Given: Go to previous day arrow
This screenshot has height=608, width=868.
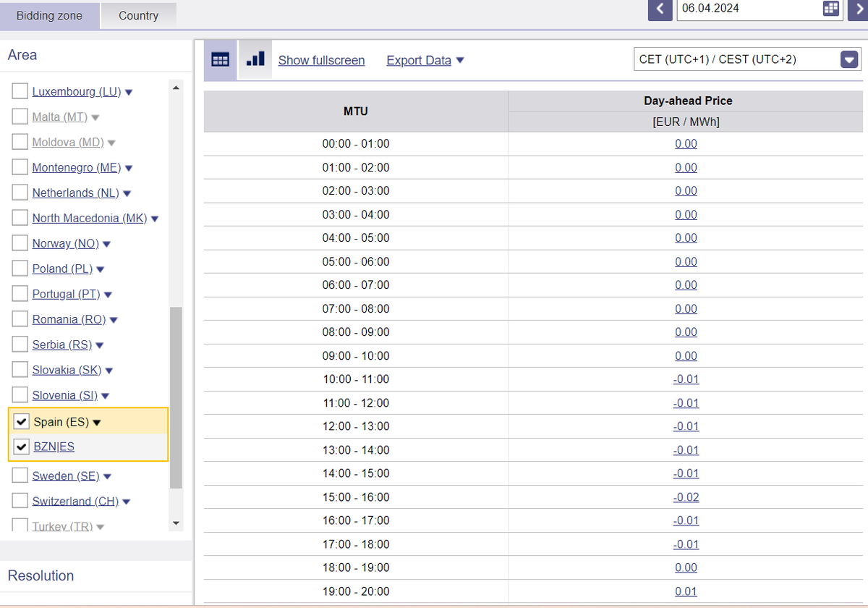Looking at the screenshot, I should [x=660, y=9].
